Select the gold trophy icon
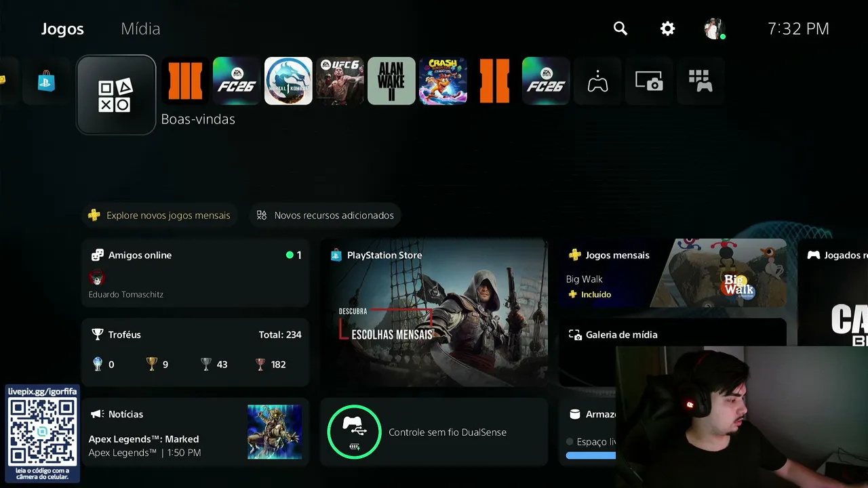868x488 pixels. click(152, 364)
